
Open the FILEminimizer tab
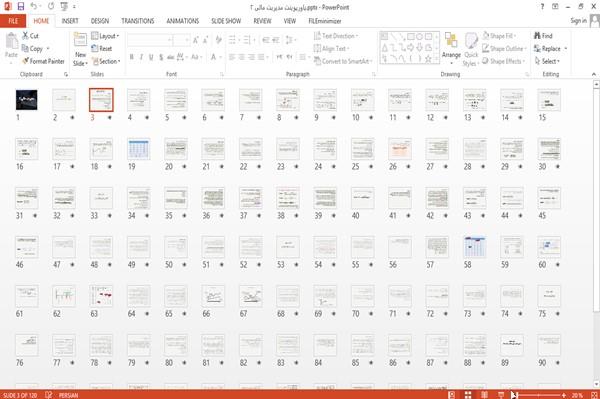325,21
